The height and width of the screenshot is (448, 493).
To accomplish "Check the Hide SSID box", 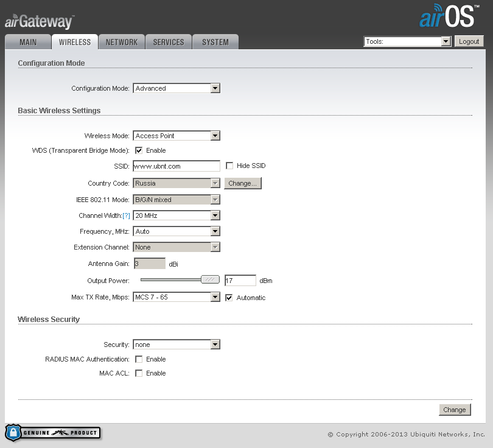I will point(229,166).
